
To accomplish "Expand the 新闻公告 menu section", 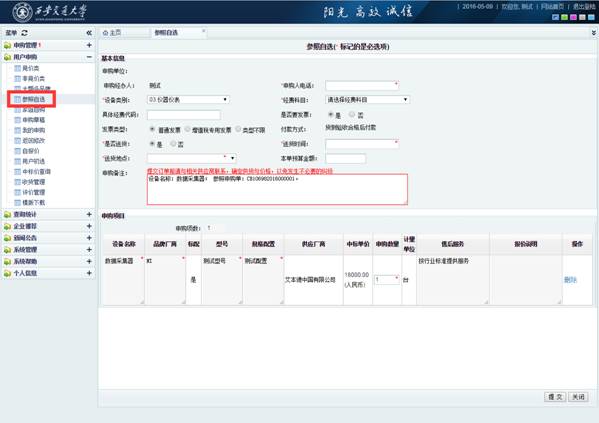I will pyautogui.click(x=89, y=238).
